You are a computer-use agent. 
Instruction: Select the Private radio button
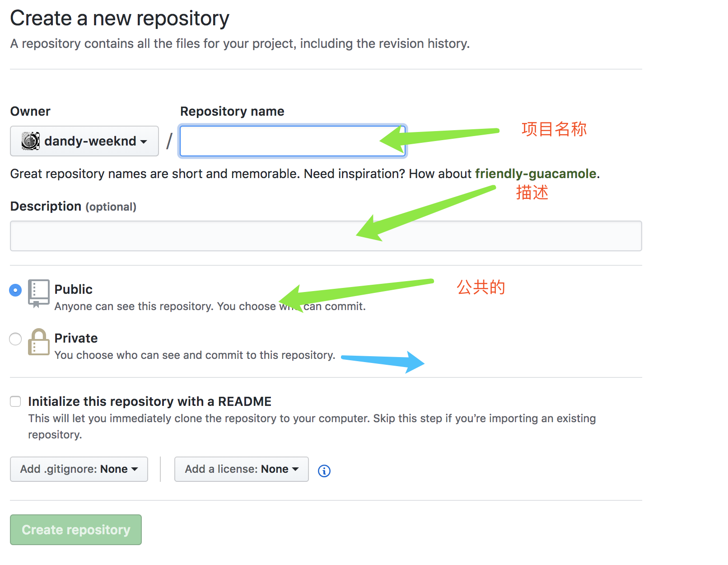coord(15,339)
